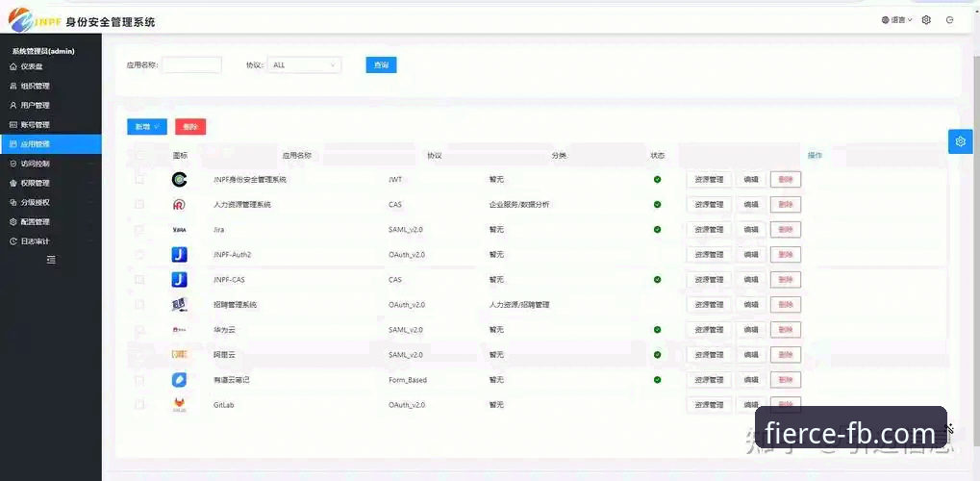This screenshot has width=980, height=481.
Task: Click the JNPF-Auth2 app icon
Action: pos(180,255)
